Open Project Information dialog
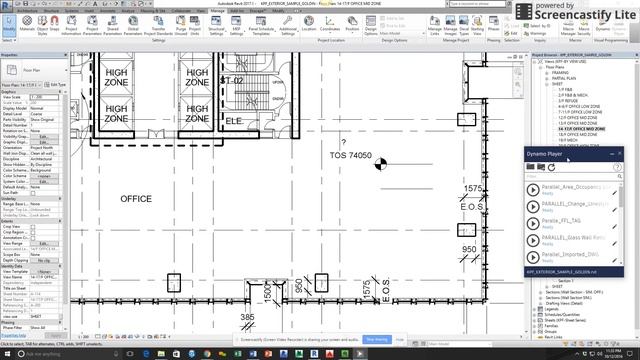Viewport: 640px width, 360px height. pos(71,25)
